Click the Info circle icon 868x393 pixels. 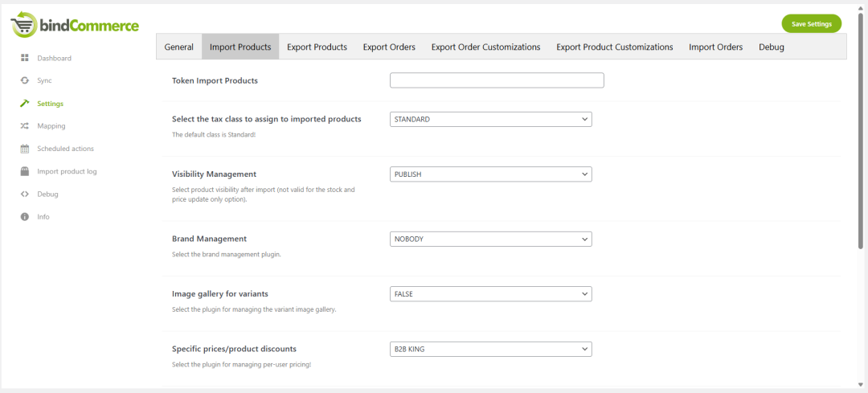(x=24, y=217)
